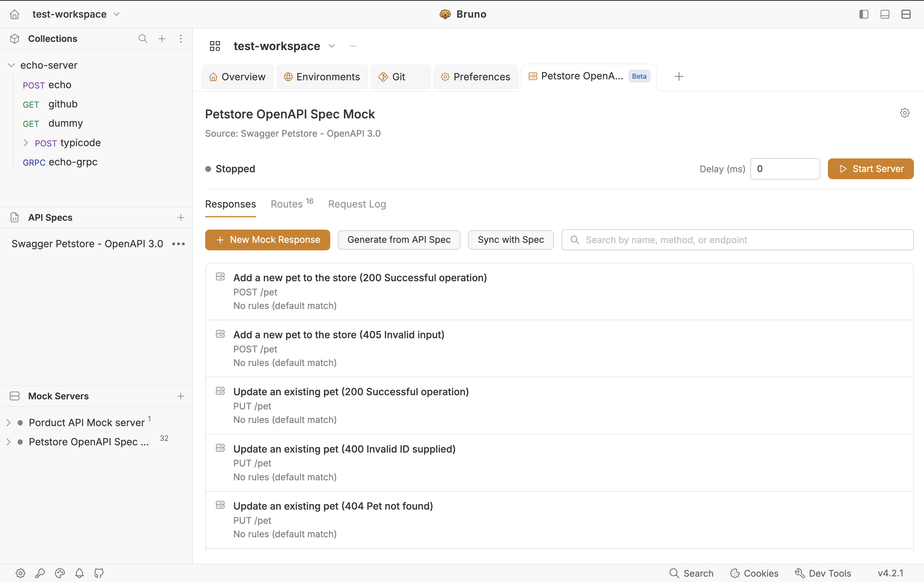The height and width of the screenshot is (582, 924).
Task: Open Cookies in the status bar
Action: point(754,573)
